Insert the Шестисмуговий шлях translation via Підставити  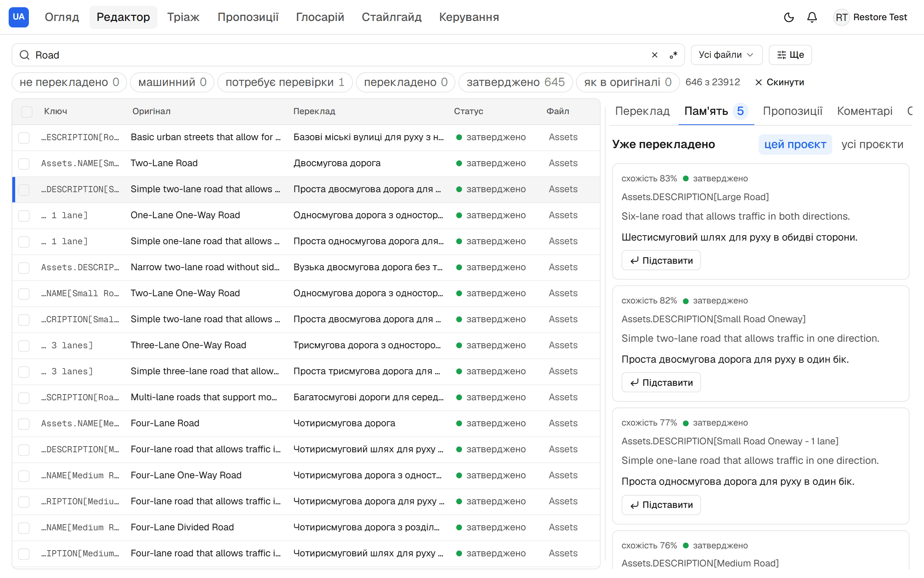[x=661, y=260]
